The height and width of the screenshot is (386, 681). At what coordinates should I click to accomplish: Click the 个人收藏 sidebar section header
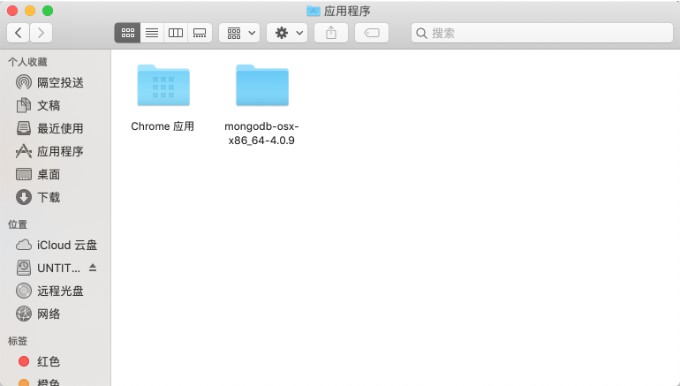click(x=27, y=62)
